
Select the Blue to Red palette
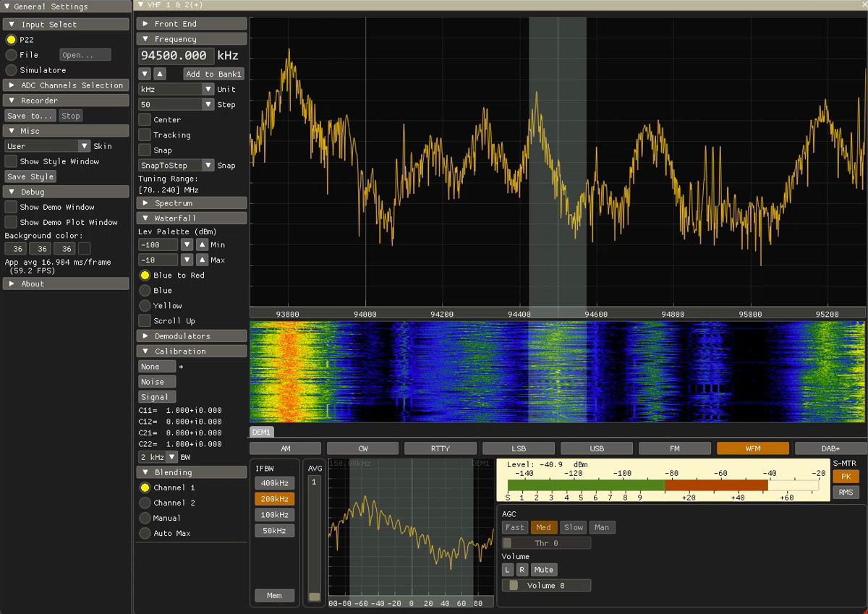145,276
